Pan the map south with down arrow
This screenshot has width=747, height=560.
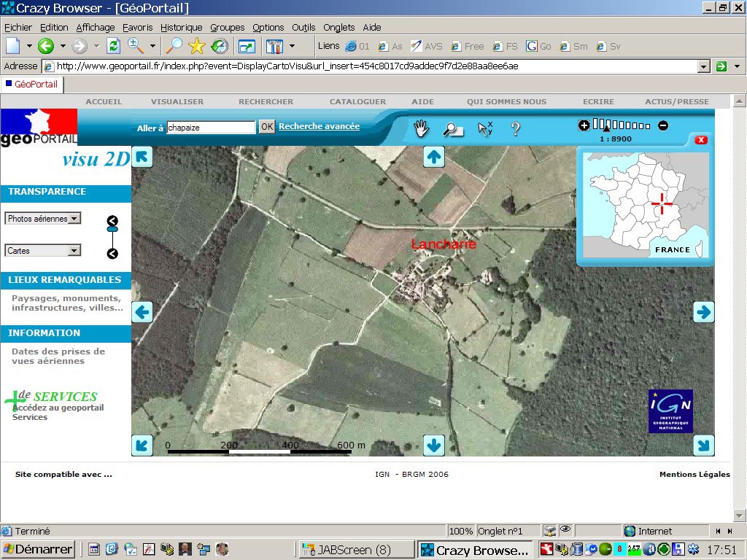(433, 446)
